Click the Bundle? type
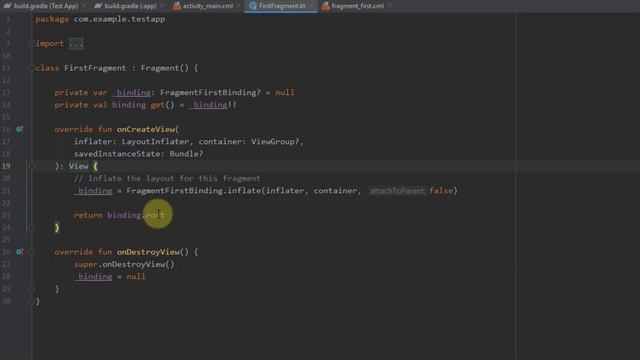Screen dimensions: 640x360 pyautogui.click(x=186, y=154)
